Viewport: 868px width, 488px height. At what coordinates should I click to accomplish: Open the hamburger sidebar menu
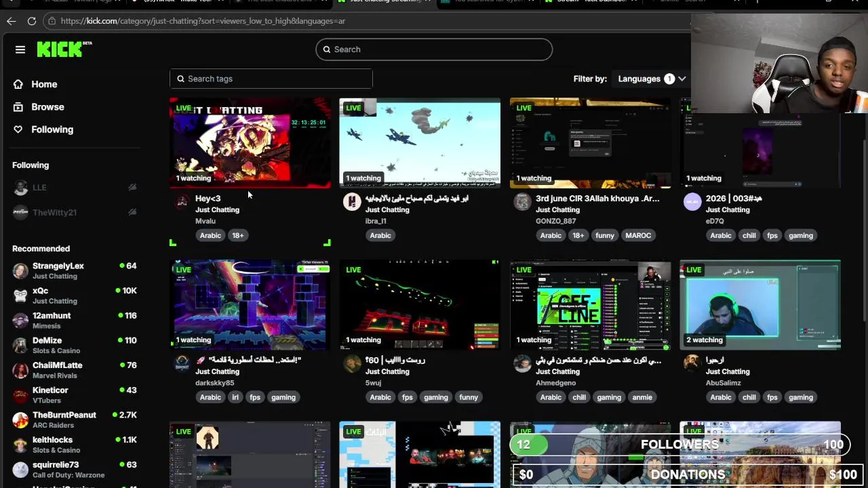(x=20, y=49)
